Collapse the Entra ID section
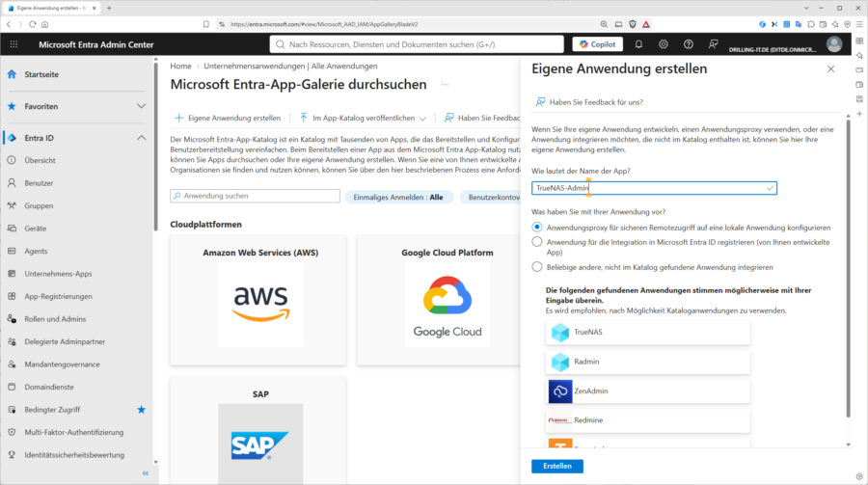 coord(141,138)
